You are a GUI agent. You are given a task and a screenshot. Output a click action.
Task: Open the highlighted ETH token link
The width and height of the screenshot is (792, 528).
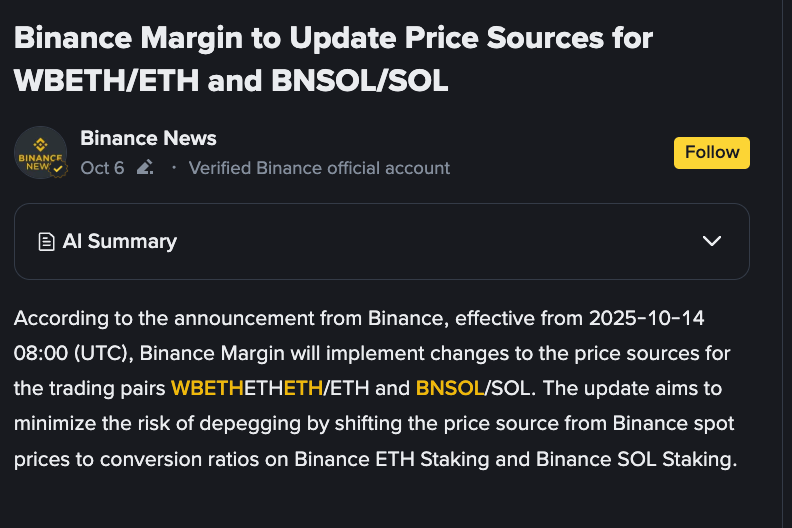pyautogui.click(x=303, y=388)
